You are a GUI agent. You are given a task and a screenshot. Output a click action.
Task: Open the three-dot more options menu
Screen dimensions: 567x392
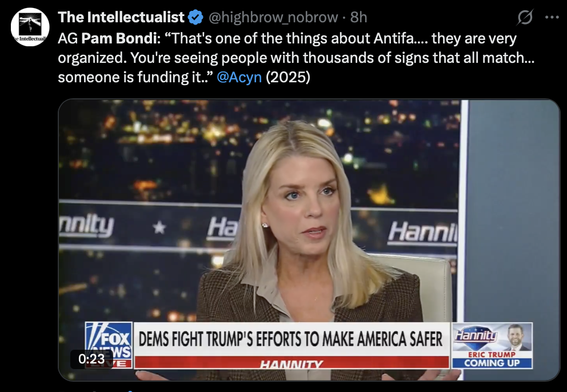click(552, 17)
